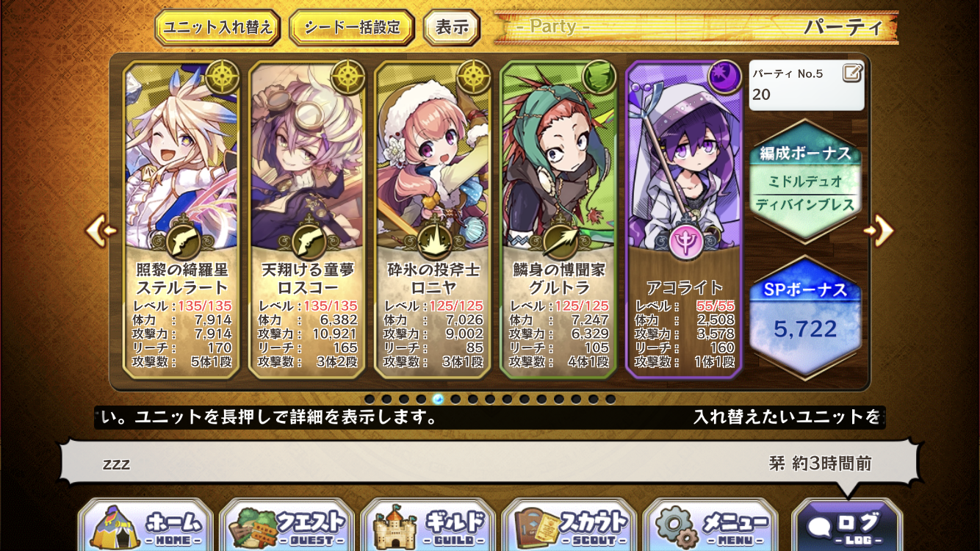980x551 pixels.
Task: Open the 表示 display options button
Action: coord(452,28)
